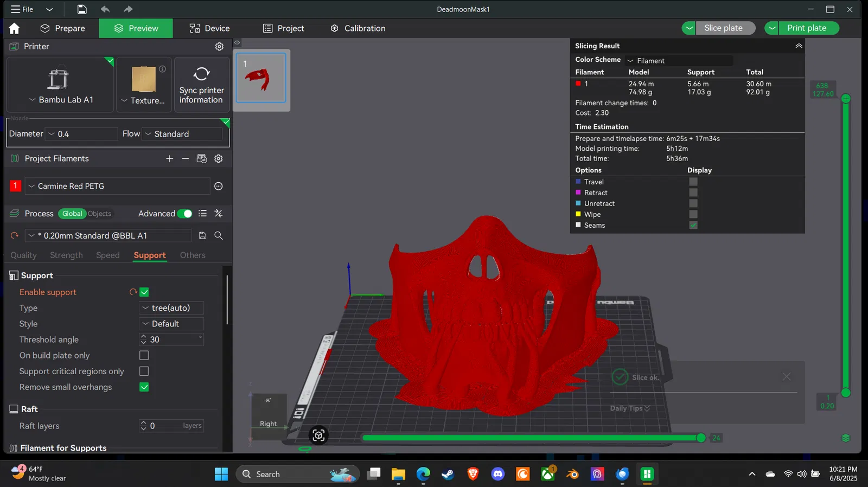Show Unretract in display options
Screen dimensions: 868x487
[693, 203]
